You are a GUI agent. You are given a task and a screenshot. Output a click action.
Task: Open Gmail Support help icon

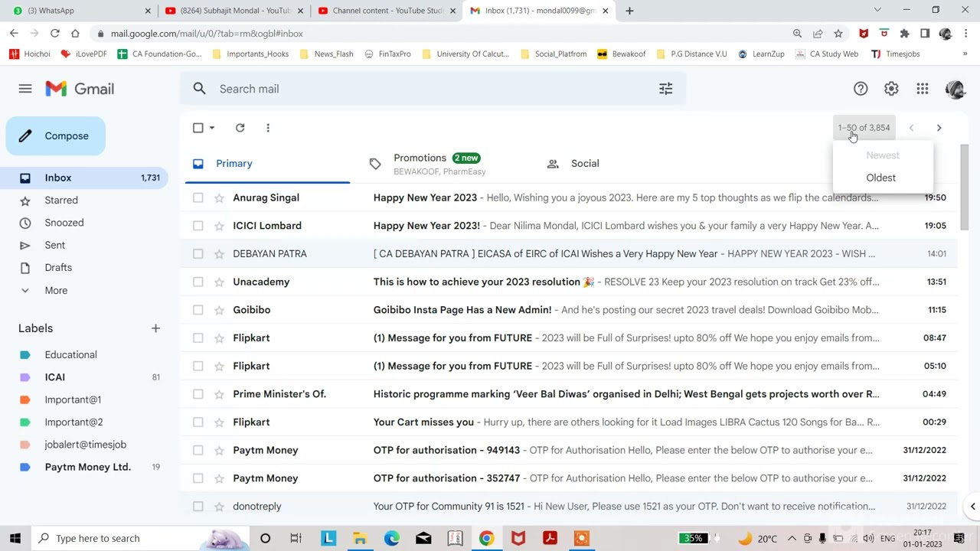click(861, 89)
